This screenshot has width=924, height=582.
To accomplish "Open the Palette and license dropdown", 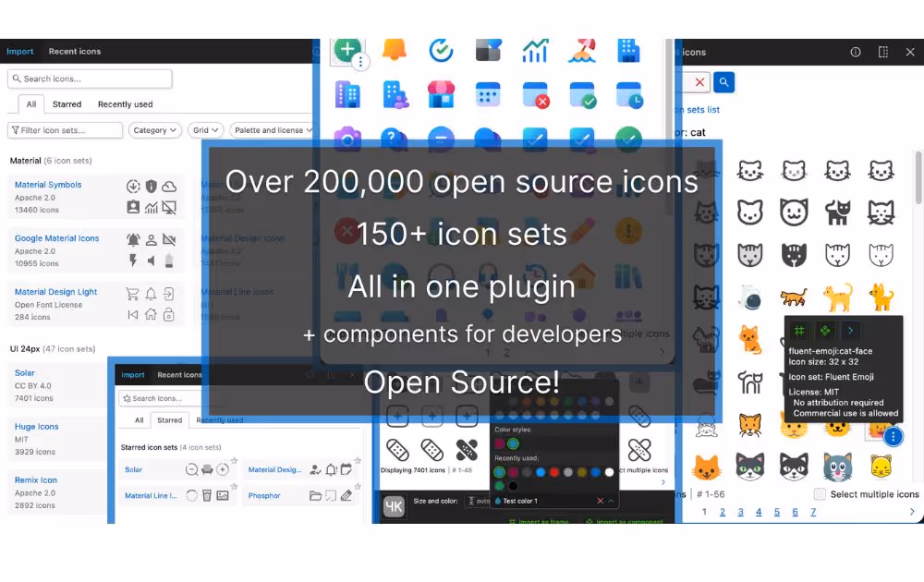I will tap(273, 130).
